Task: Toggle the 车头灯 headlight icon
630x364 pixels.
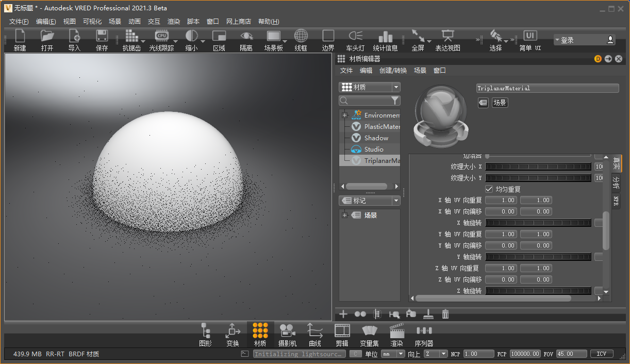Action: [355, 36]
